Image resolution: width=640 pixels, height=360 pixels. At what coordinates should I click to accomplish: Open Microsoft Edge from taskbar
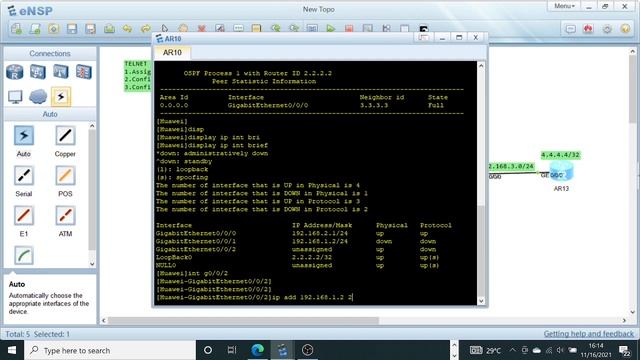(x=257, y=350)
